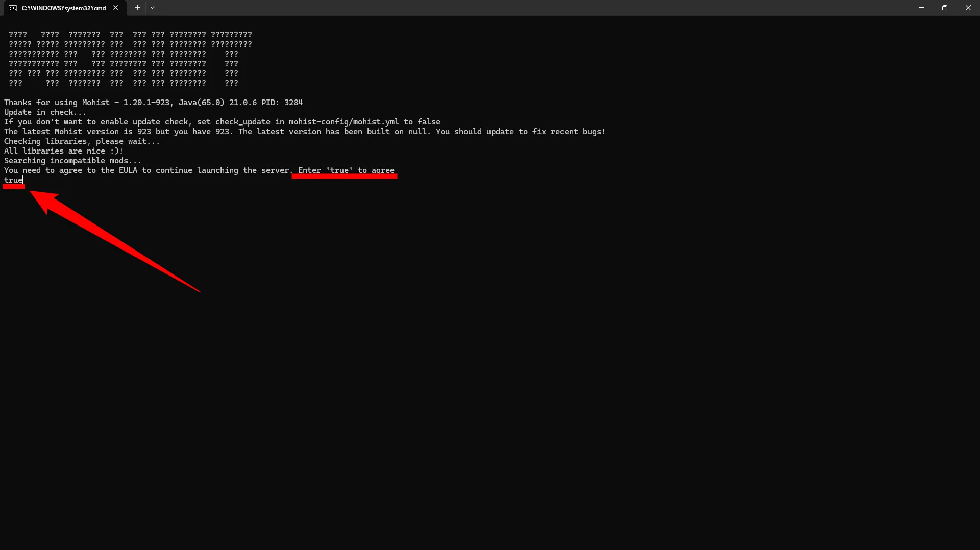Click the cmd icon in the tab
This screenshot has height=550, width=980.
(x=13, y=8)
